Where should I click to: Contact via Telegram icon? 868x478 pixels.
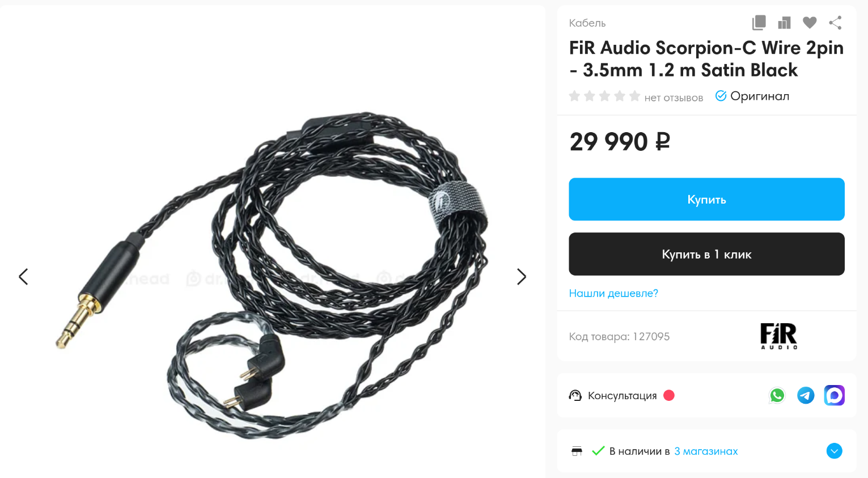click(806, 395)
